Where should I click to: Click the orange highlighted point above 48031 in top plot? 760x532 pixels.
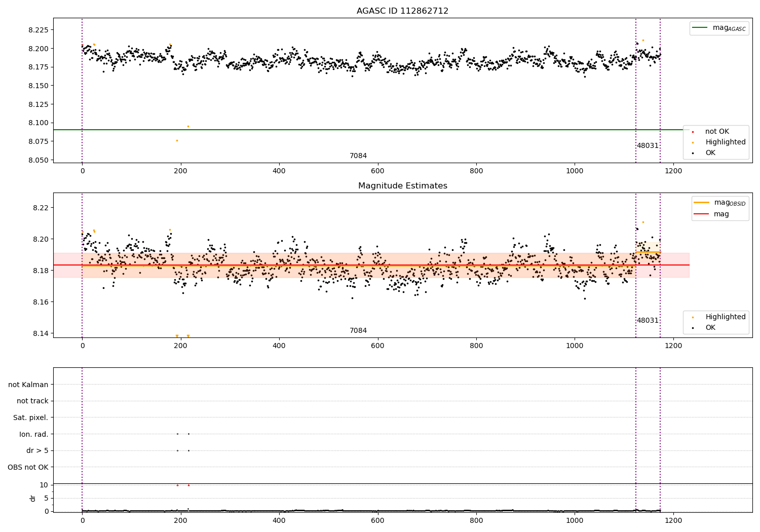point(643,40)
